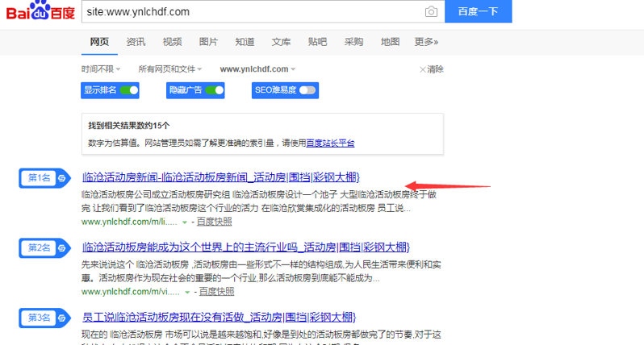
Task: Enable the SEO难易度 switch
Action: 307,90
